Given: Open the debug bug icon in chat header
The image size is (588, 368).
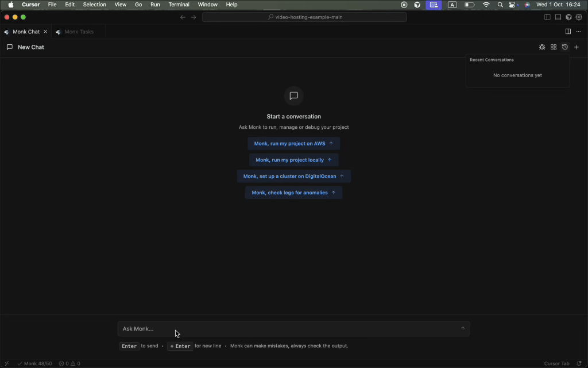Looking at the screenshot, I should coord(542,47).
